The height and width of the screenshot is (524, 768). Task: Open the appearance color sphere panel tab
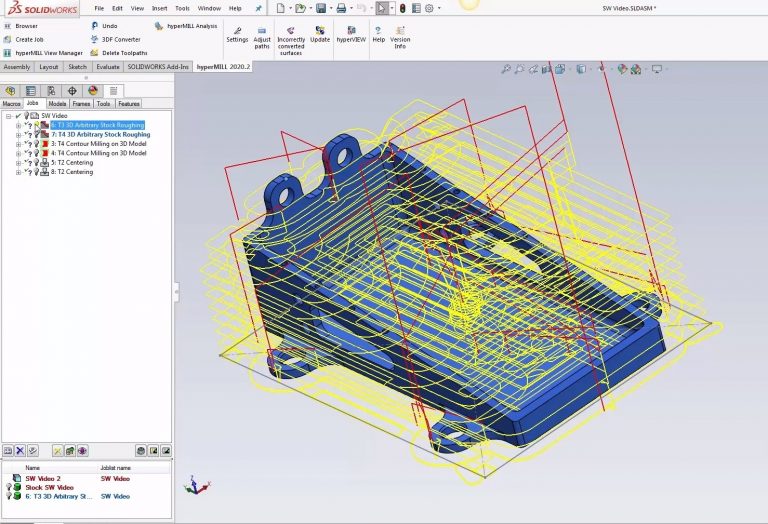[x=93, y=90]
